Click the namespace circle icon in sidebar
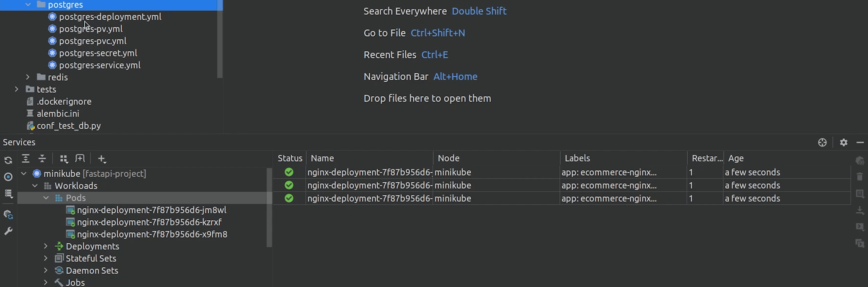Screen dimensions: 868x287 8,177
